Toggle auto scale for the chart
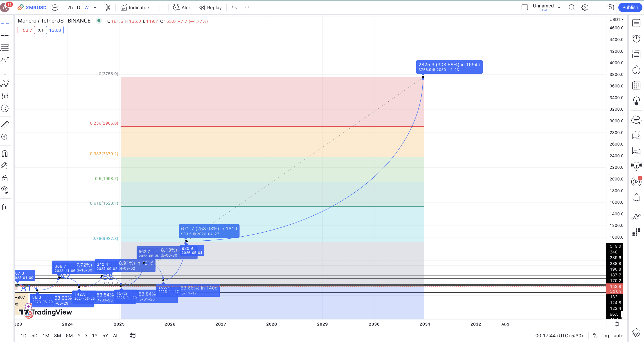Viewport: 644px width, 342px height. coord(618,335)
